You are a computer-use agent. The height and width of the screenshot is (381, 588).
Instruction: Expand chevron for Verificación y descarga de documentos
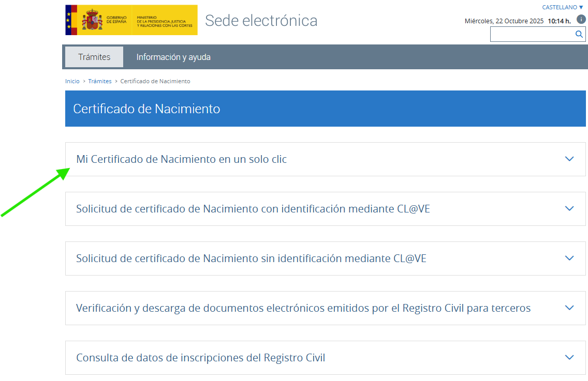pyautogui.click(x=569, y=308)
